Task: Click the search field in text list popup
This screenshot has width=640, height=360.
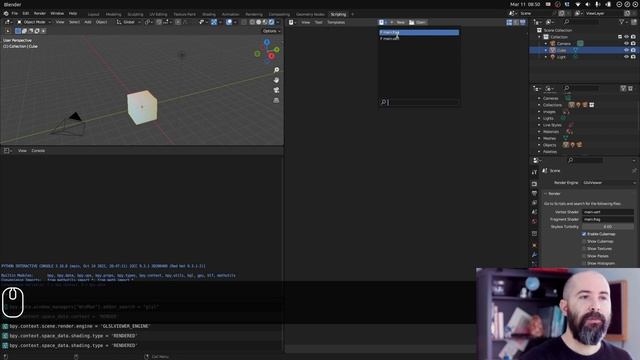Action: pos(419,102)
